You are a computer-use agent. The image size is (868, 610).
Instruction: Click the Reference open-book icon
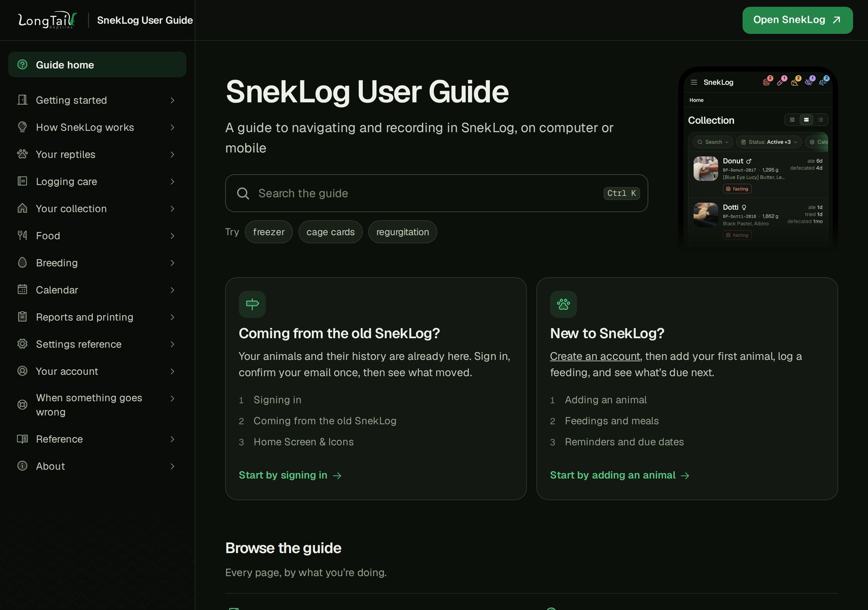click(x=22, y=439)
